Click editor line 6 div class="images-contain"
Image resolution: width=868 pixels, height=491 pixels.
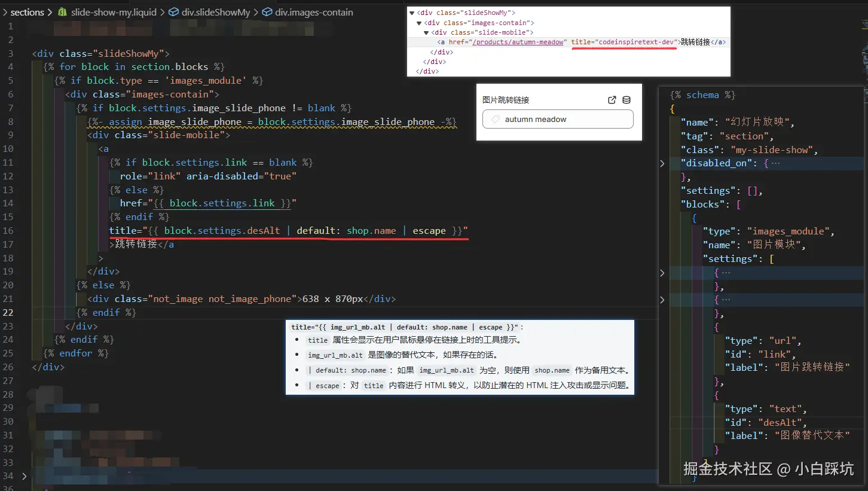(x=142, y=94)
